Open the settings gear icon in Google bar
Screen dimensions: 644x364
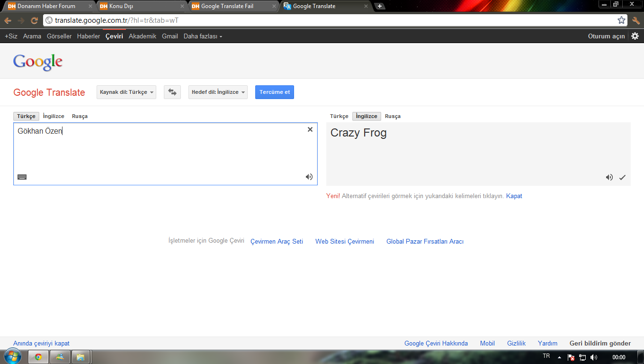pyautogui.click(x=635, y=36)
